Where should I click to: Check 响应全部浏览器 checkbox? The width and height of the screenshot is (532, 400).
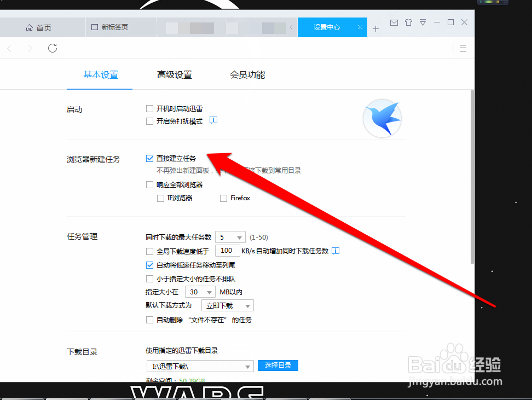pos(149,184)
